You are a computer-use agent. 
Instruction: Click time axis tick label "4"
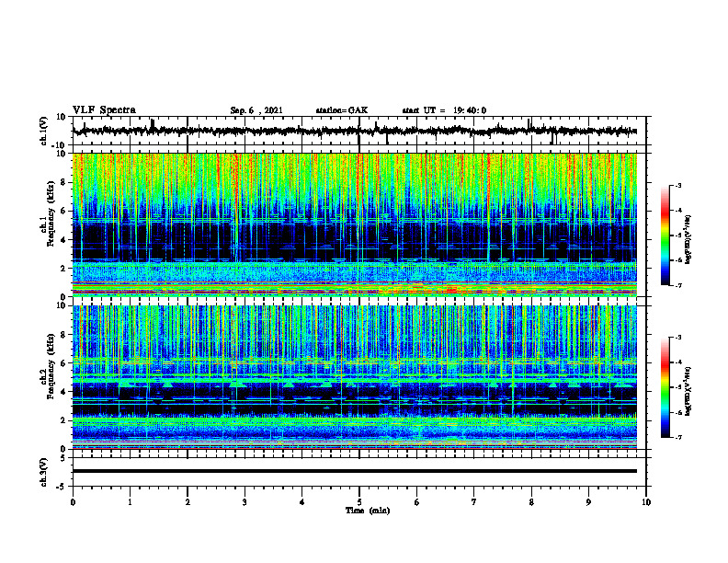pyautogui.click(x=302, y=502)
